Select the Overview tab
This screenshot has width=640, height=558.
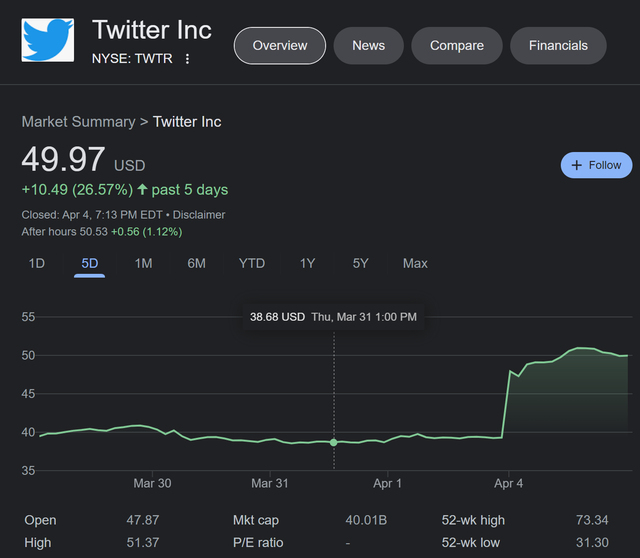[x=280, y=46]
